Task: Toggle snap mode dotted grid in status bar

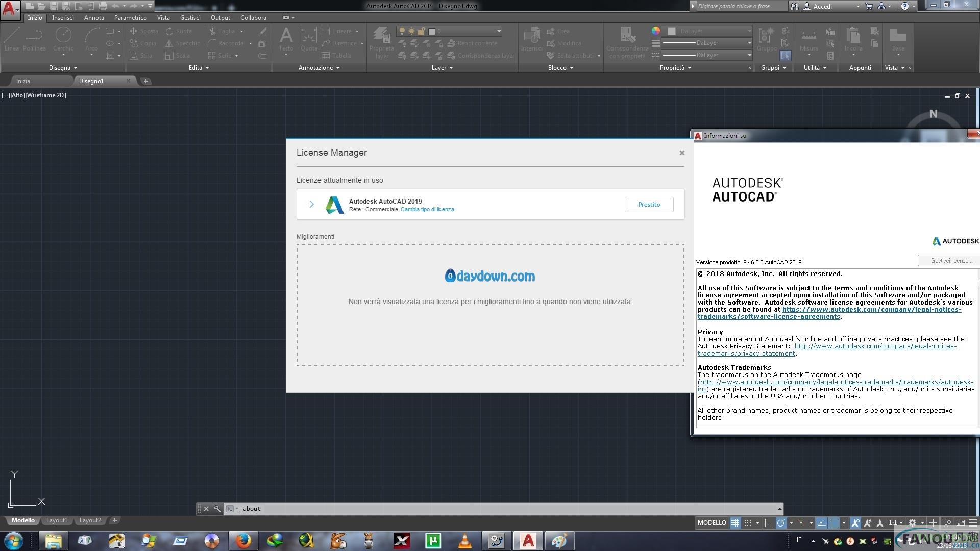Action: pyautogui.click(x=748, y=522)
